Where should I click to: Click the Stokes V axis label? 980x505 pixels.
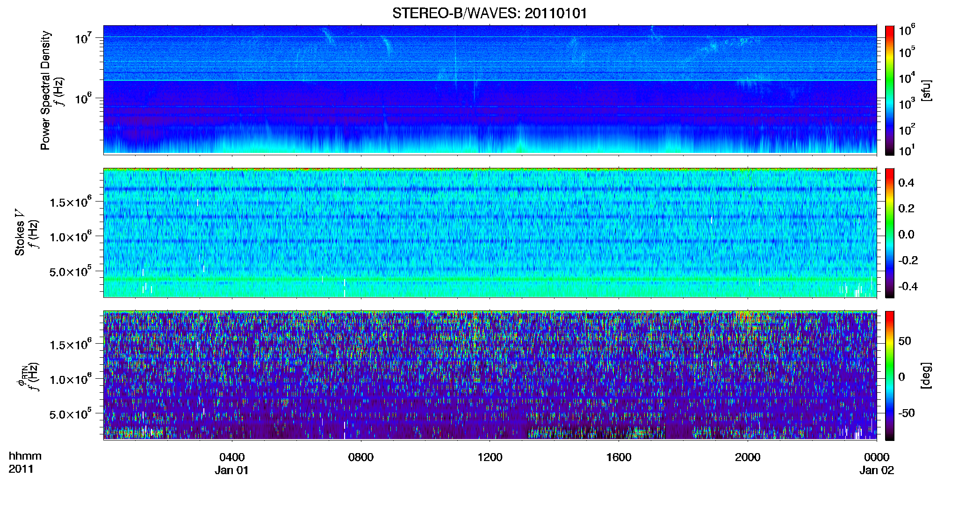pos(20,232)
